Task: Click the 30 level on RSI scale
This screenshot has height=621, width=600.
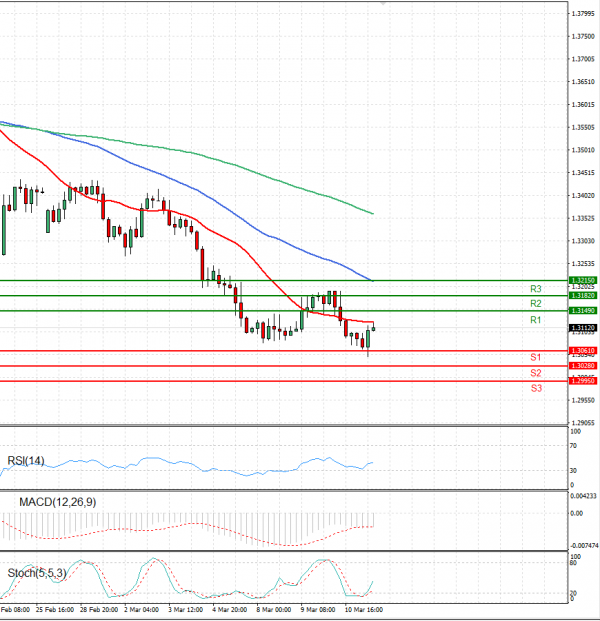Action: coord(573,471)
